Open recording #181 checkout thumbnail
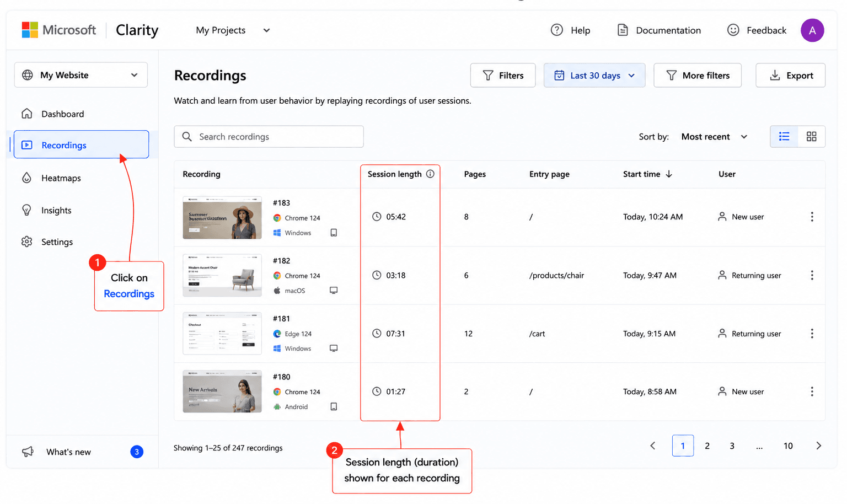The height and width of the screenshot is (504, 847). pos(222,334)
